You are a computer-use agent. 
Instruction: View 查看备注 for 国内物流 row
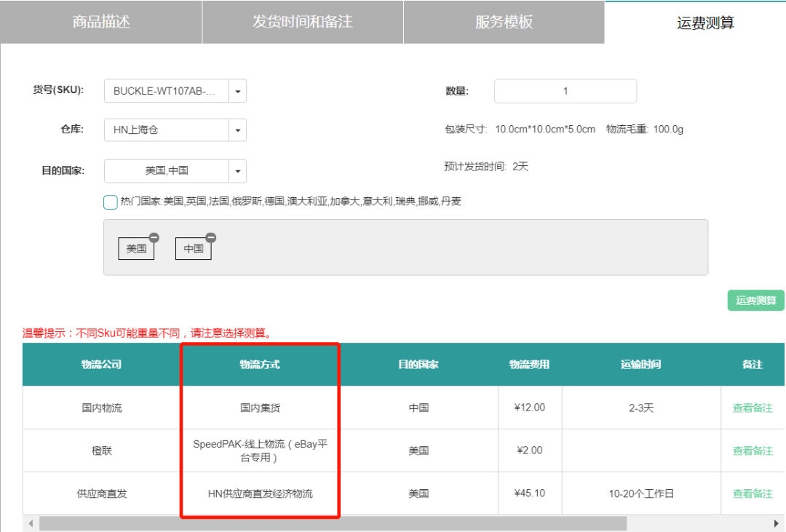753,408
